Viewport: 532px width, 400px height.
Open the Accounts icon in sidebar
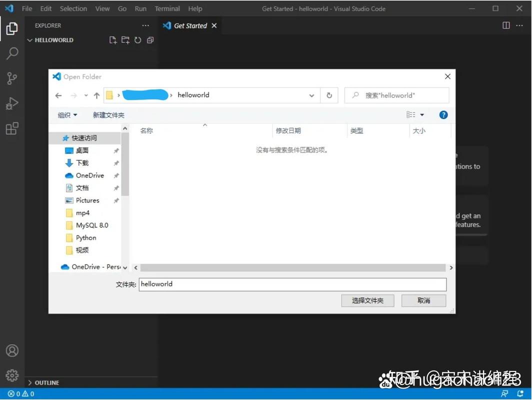tap(12, 350)
